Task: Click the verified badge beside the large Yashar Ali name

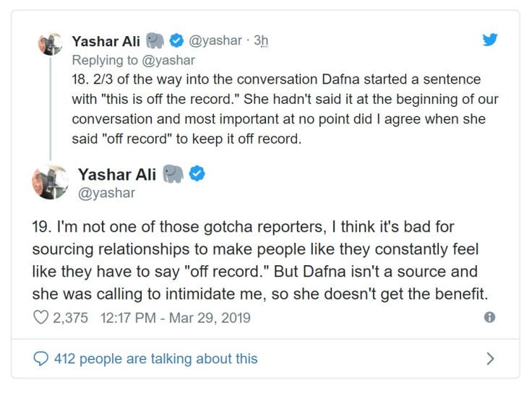Action: [197, 173]
